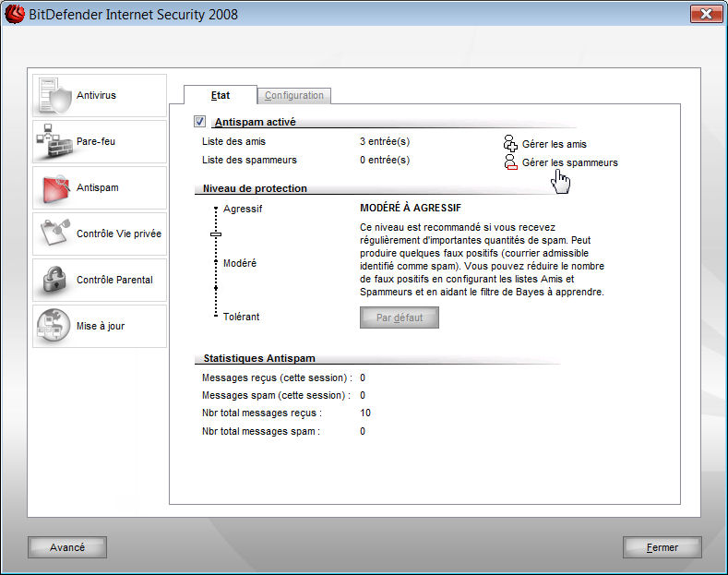Uncheck the Antispam activé checkbox
The height and width of the screenshot is (575, 728).
point(199,122)
